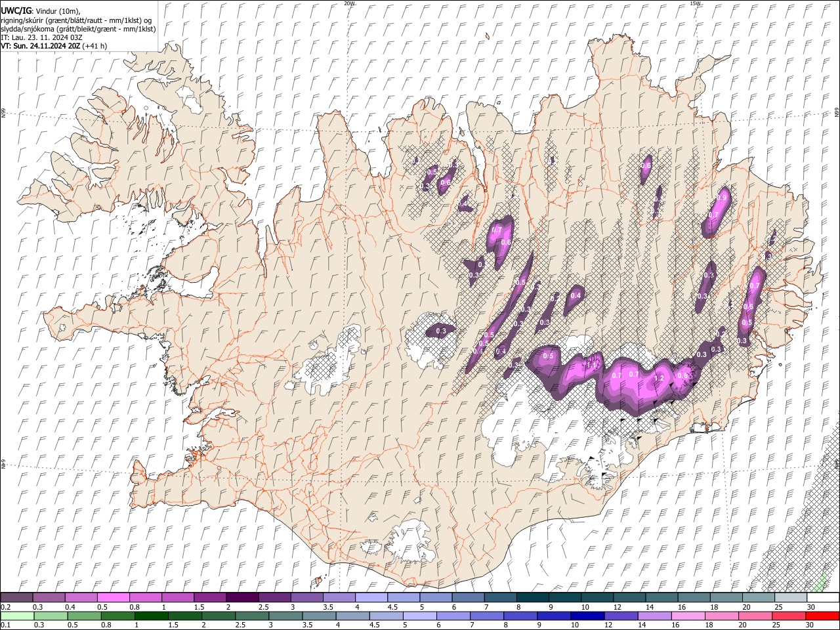Pick the 20 mm swatch in the snow legend row

[x=758, y=597]
